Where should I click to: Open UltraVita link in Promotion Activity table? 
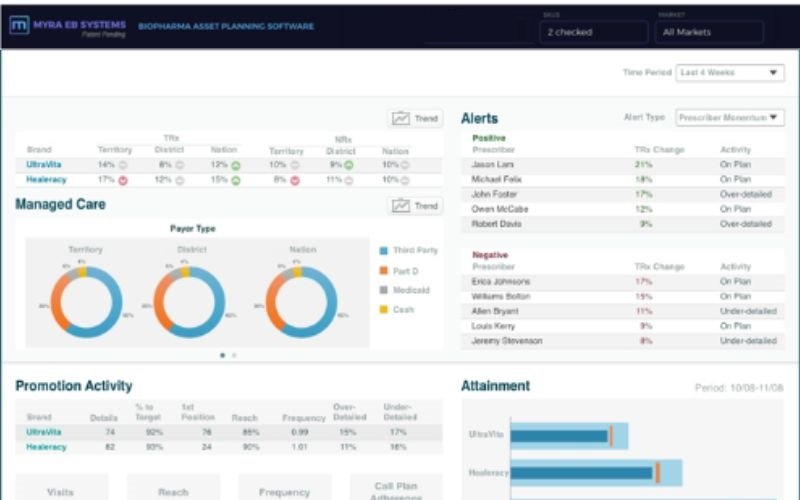pos(44,432)
